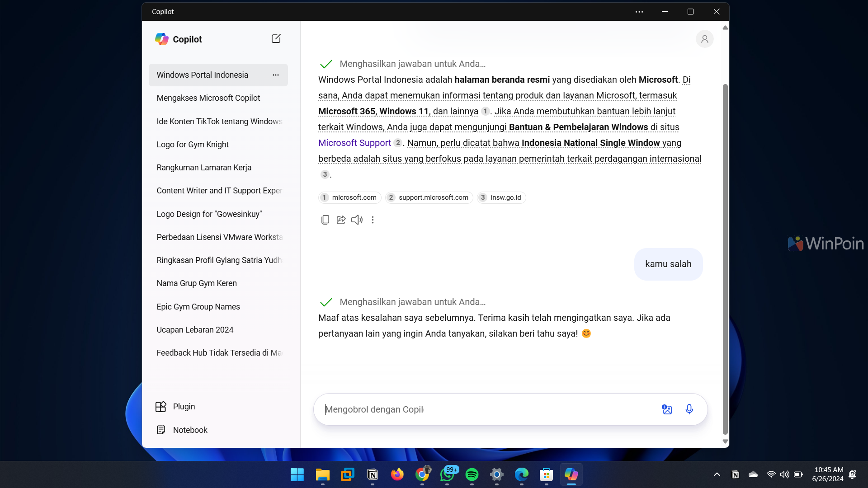
Task: Click the scrollbar up arrow
Action: click(x=725, y=28)
